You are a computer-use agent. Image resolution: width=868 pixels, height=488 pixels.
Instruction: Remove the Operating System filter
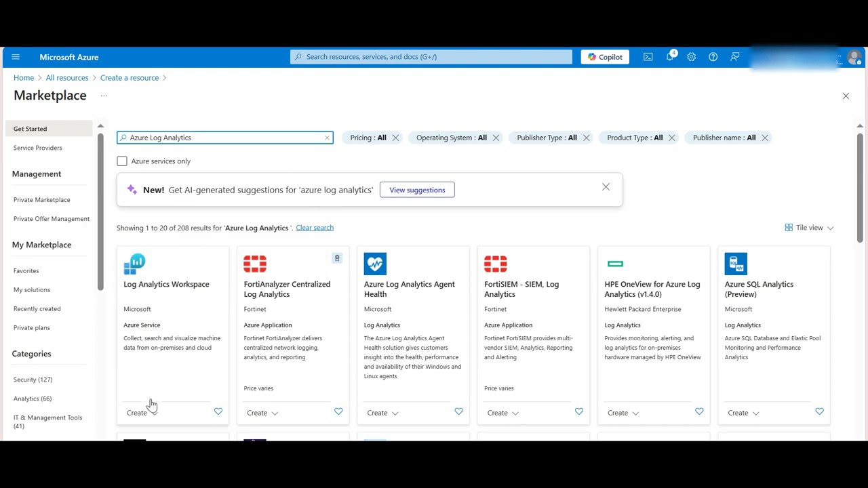click(496, 138)
